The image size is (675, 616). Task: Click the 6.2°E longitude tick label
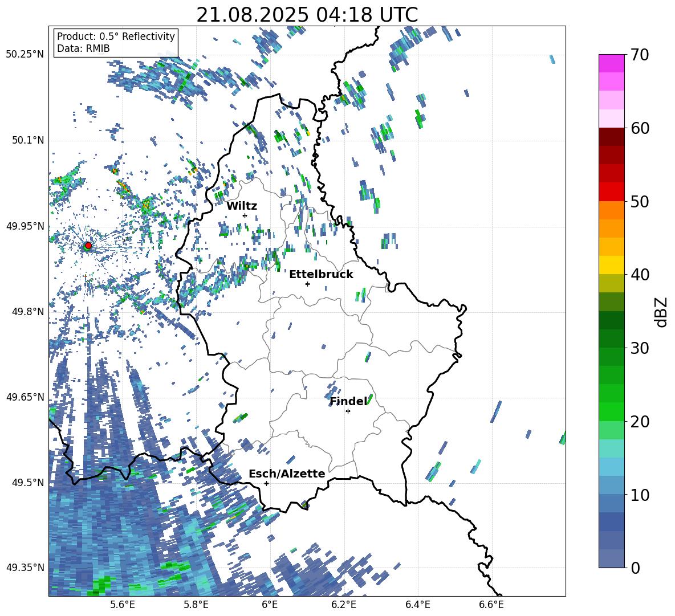344,605
